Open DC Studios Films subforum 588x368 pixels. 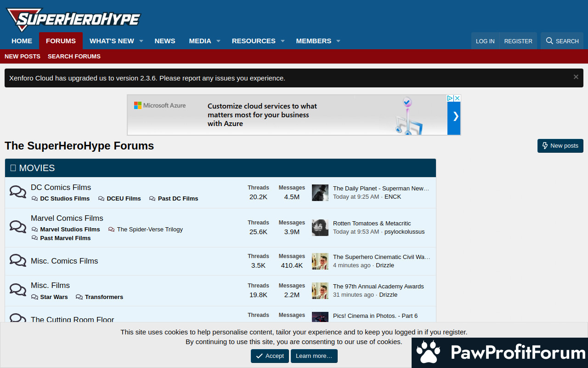(x=65, y=199)
